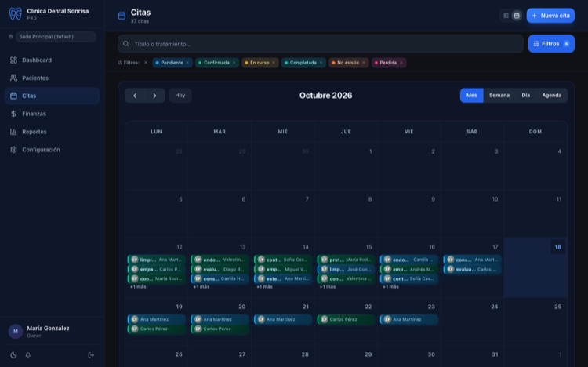The width and height of the screenshot is (588, 367).
Task: Open Carlos Pérez appointment on October 22
Action: click(346, 319)
